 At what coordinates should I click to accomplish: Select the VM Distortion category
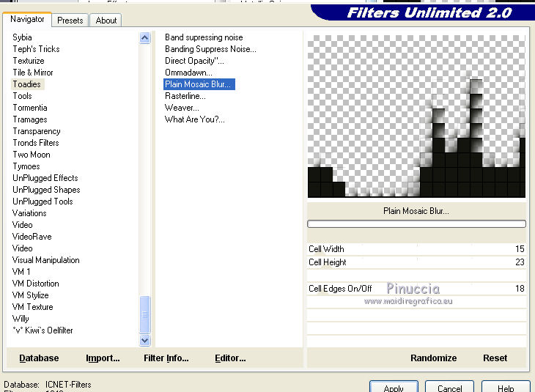coord(35,284)
